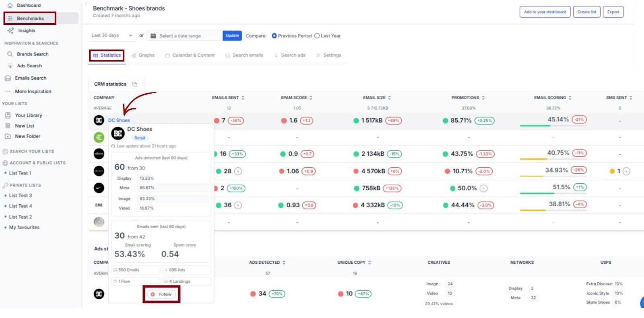This screenshot has width=644, height=318.
Task: Open List Test 3 in private lists
Action: [20, 196]
